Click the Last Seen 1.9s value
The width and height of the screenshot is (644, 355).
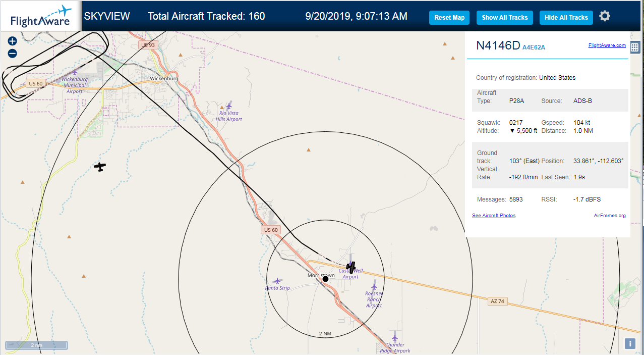pyautogui.click(x=579, y=177)
